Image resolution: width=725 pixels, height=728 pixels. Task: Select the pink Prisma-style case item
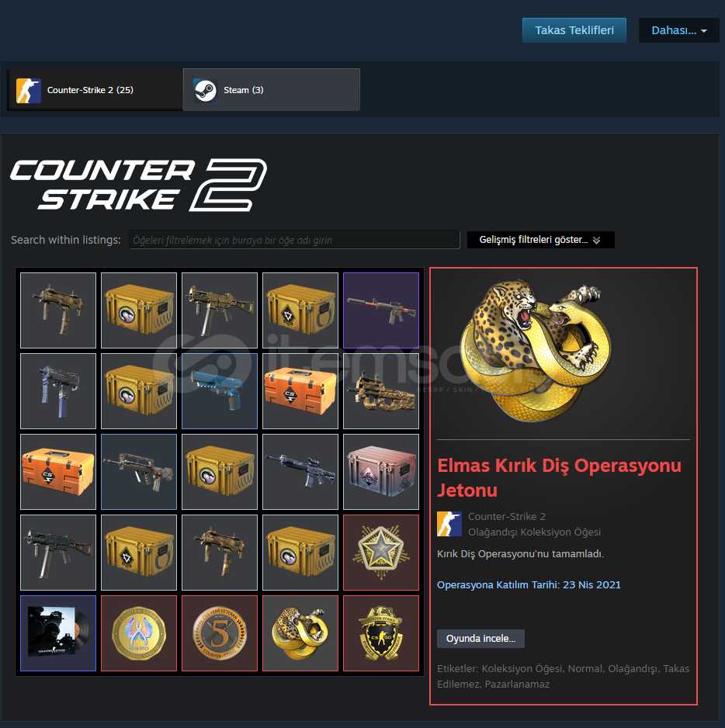[381, 472]
